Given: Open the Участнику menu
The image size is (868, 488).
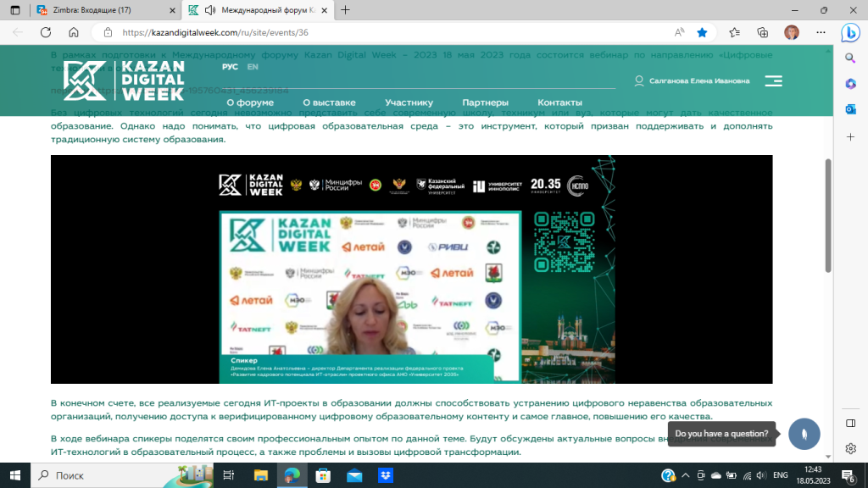Looking at the screenshot, I should [409, 103].
